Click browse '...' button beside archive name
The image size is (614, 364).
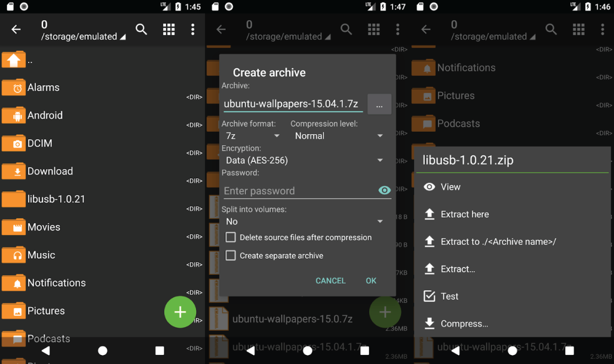379,104
